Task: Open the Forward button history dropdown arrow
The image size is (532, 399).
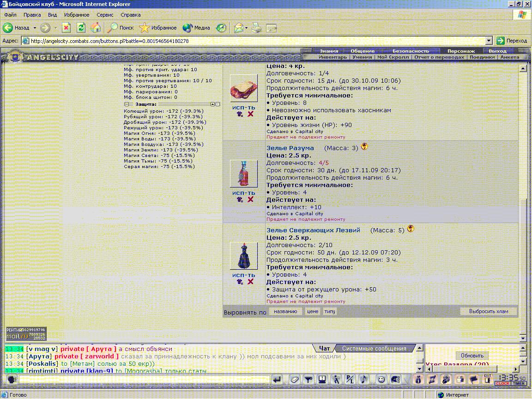Action: (x=55, y=28)
